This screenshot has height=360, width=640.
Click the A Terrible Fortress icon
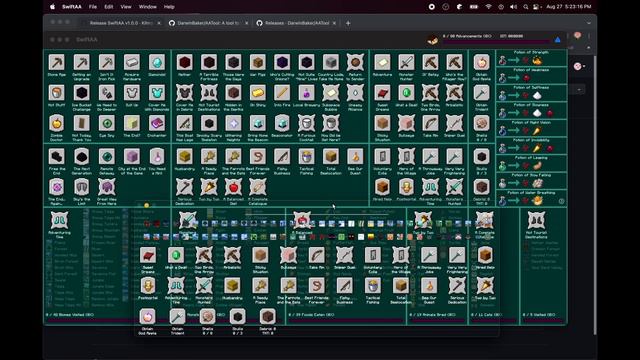pos(209,62)
